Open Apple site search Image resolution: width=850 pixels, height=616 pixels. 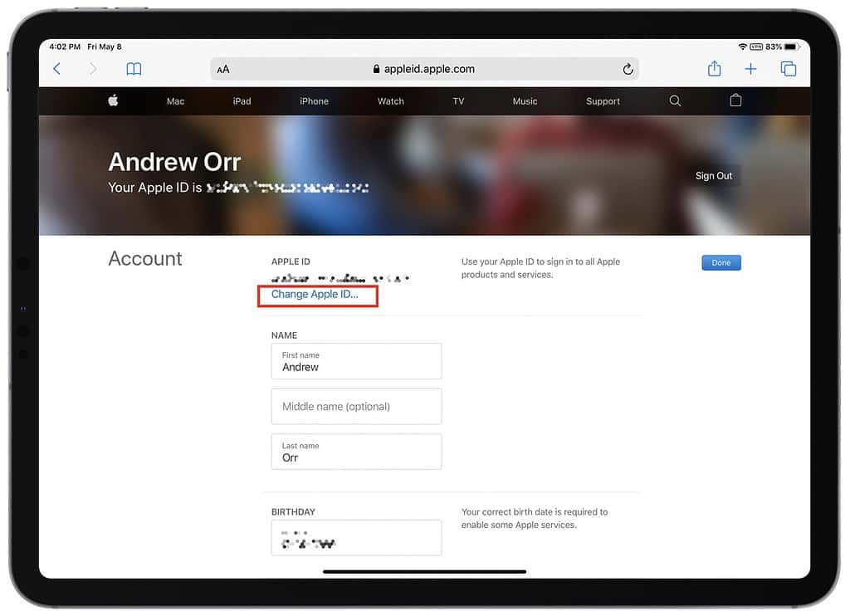pyautogui.click(x=675, y=100)
